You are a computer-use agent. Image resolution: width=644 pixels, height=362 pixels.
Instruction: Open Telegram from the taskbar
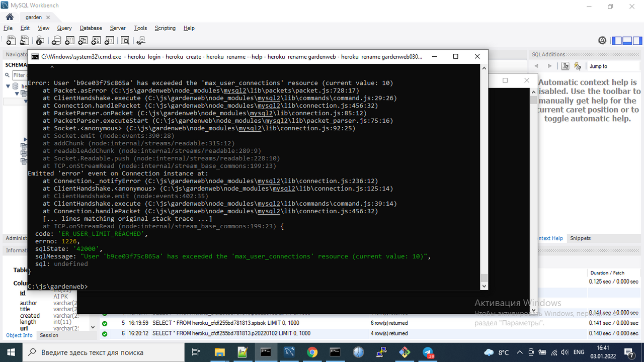point(428,352)
